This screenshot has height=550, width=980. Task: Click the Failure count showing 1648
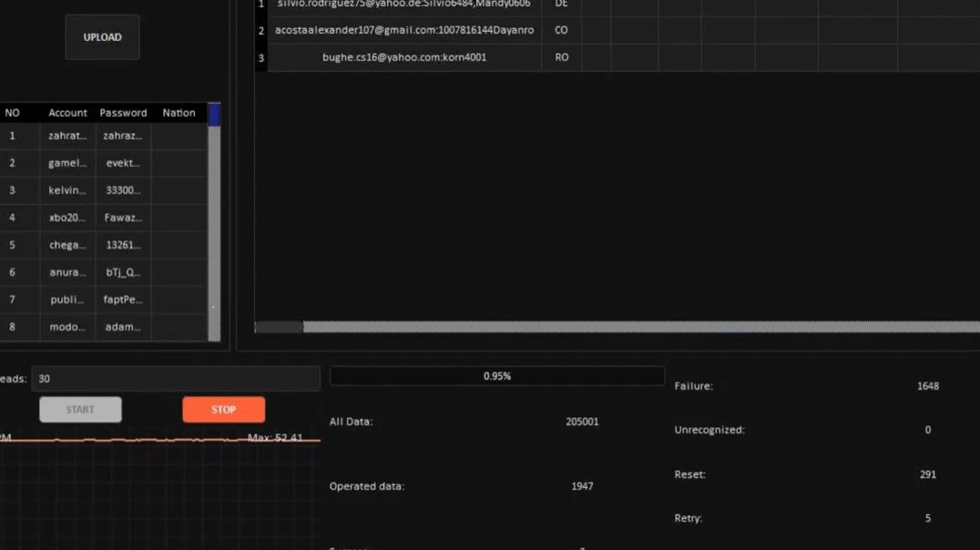click(x=927, y=385)
